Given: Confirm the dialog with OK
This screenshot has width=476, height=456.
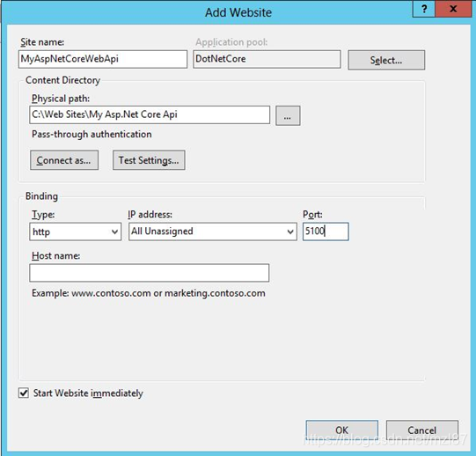Looking at the screenshot, I should (341, 430).
